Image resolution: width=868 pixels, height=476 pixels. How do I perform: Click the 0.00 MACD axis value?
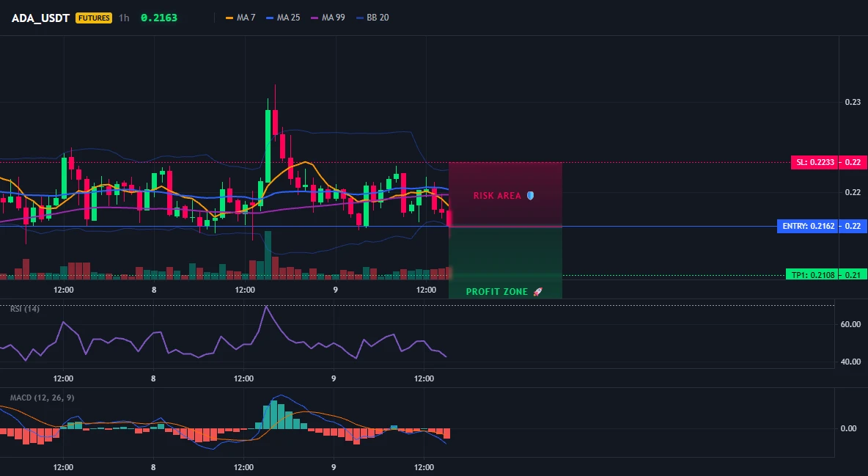(x=848, y=428)
